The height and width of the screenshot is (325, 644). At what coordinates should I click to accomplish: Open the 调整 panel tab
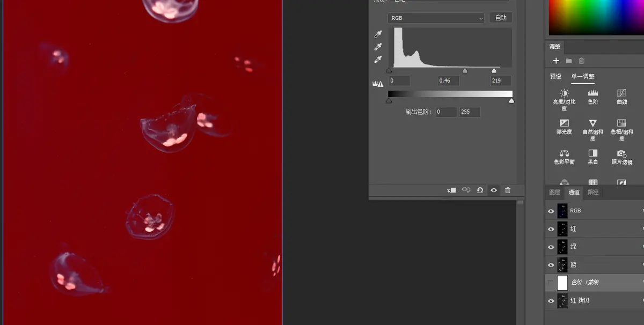pyautogui.click(x=554, y=47)
